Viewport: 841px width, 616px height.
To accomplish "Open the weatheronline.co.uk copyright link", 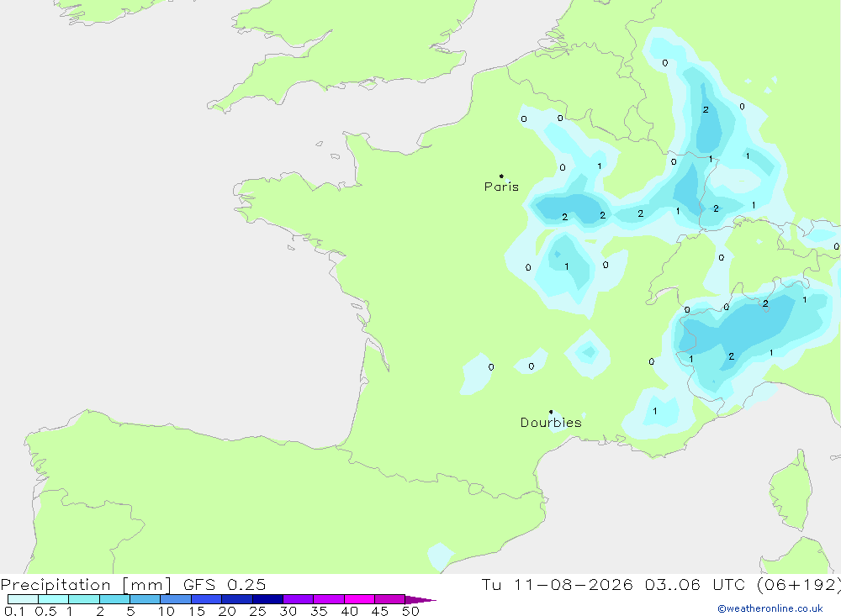I will coord(770,608).
